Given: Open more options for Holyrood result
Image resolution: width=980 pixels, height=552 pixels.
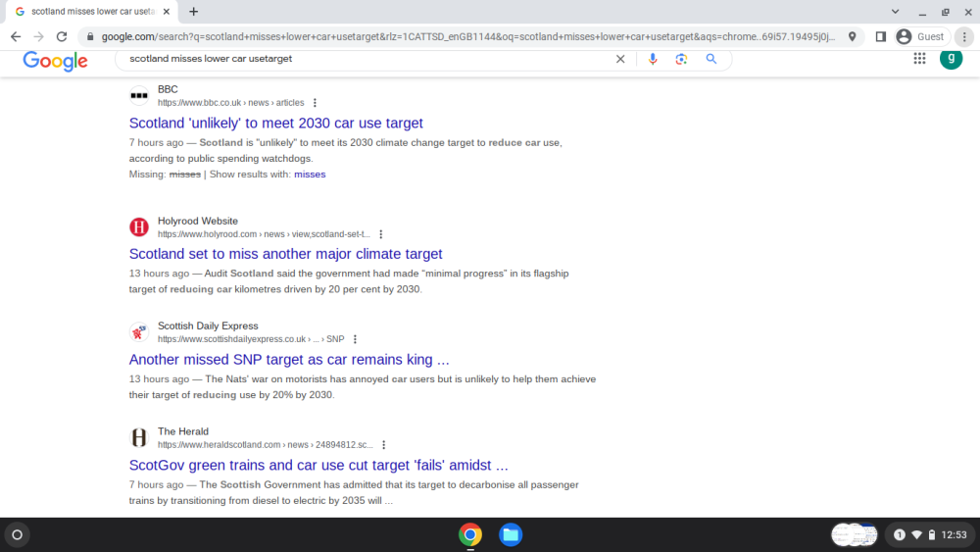Looking at the screenshot, I should tap(380, 234).
